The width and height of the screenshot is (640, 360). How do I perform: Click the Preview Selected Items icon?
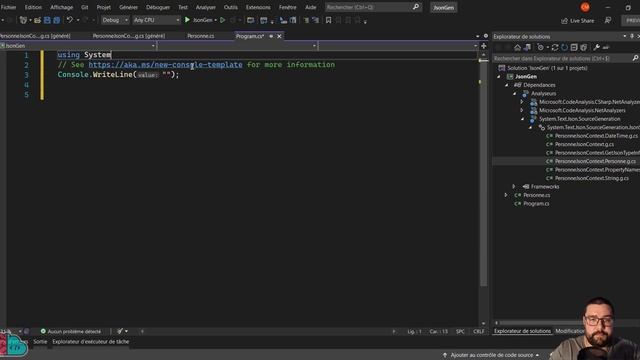coord(606,48)
